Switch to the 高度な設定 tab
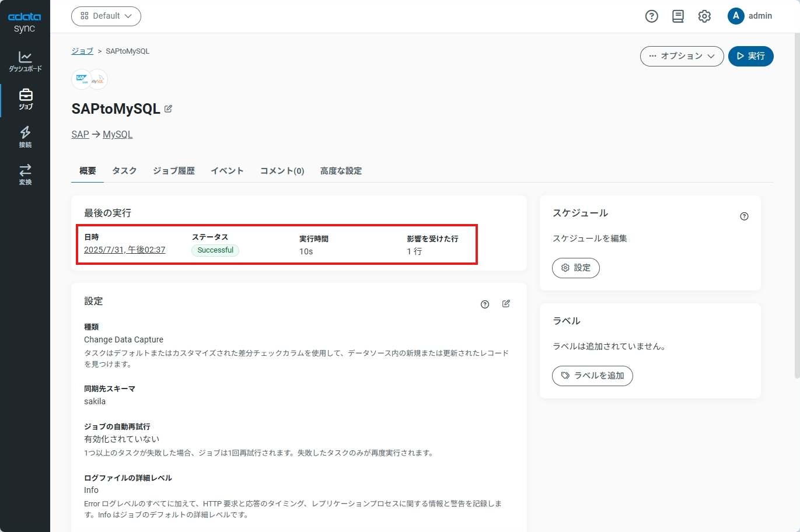 point(341,171)
